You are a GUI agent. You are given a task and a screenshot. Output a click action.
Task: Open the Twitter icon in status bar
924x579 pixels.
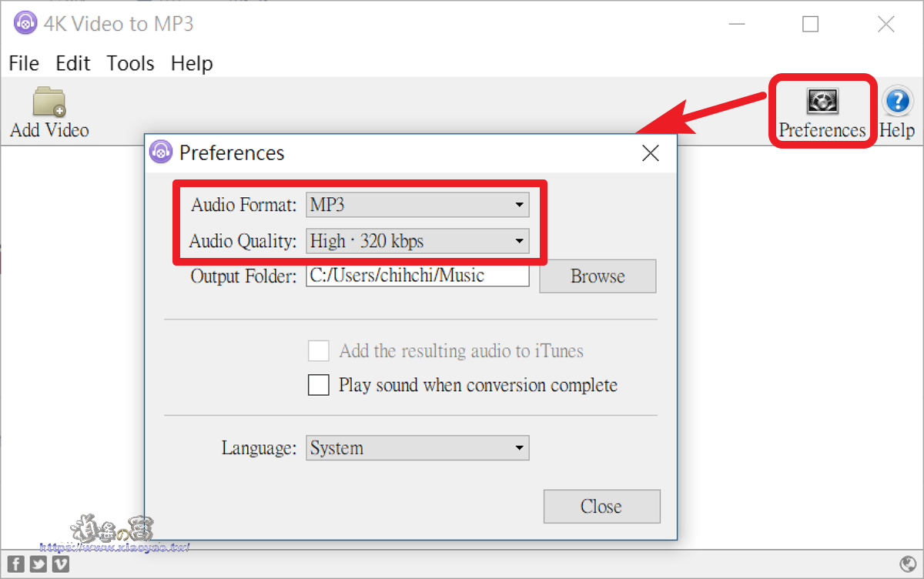38,564
